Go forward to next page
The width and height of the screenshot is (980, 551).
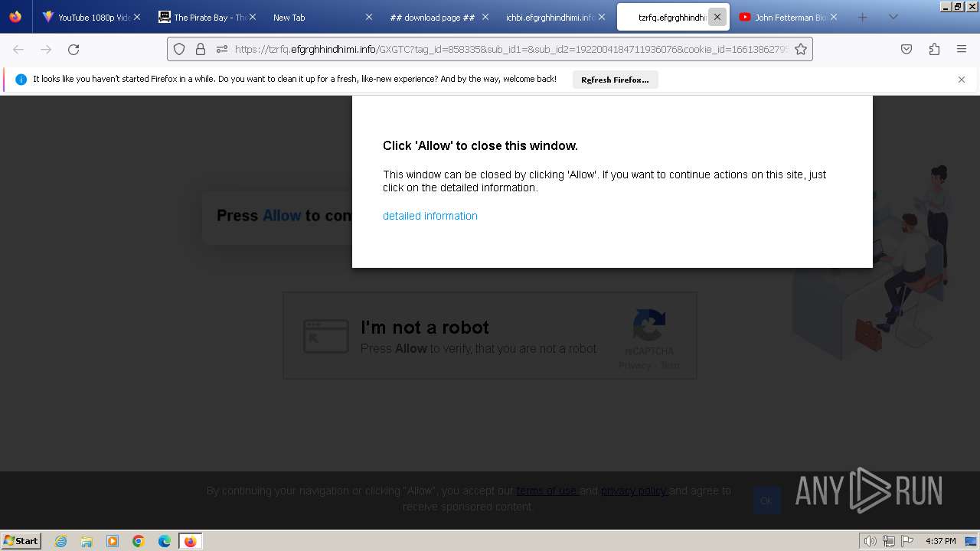[x=46, y=49]
